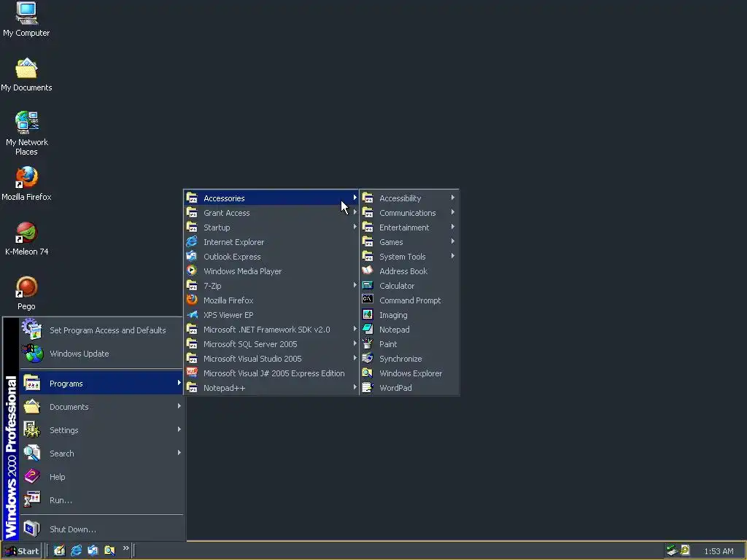Open Notepad++ program group
The image size is (747, 560).
[271, 388]
